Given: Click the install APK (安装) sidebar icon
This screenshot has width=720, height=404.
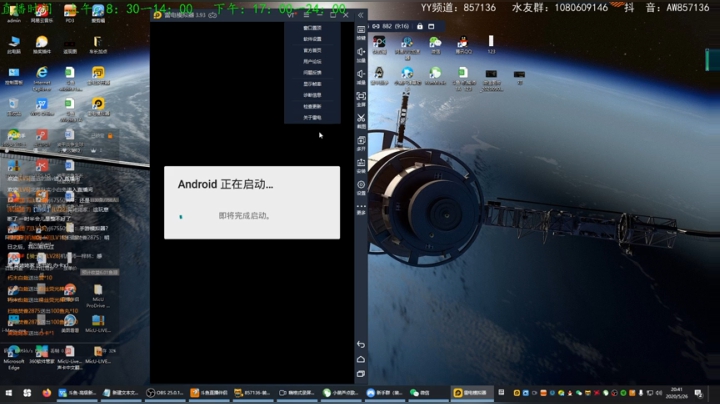Looking at the screenshot, I should click(361, 165).
